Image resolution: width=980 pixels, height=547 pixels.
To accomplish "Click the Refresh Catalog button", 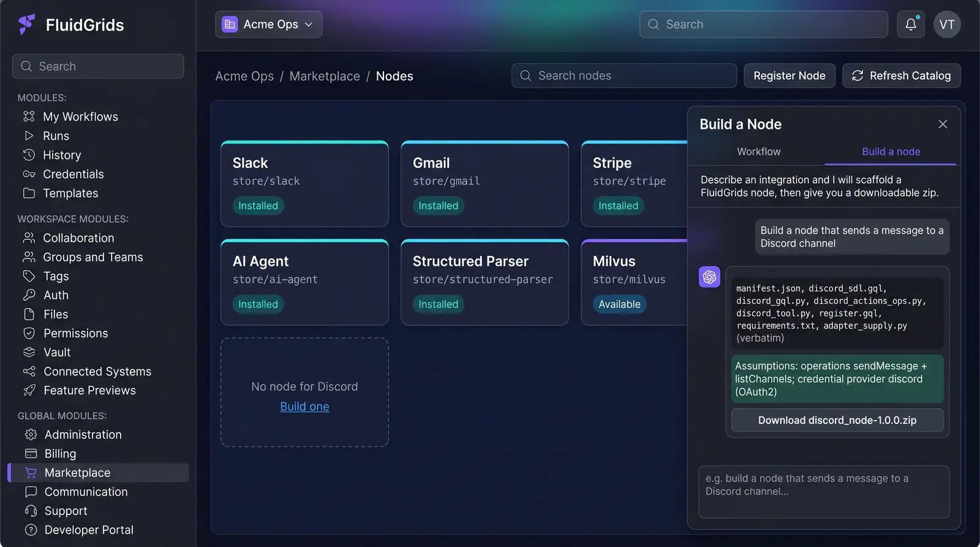I will tap(901, 75).
